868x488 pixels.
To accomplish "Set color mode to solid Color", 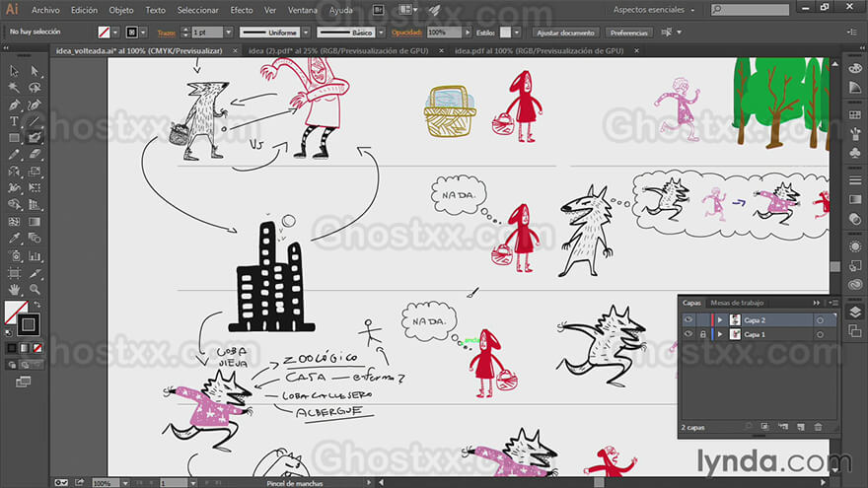I will pos(12,348).
